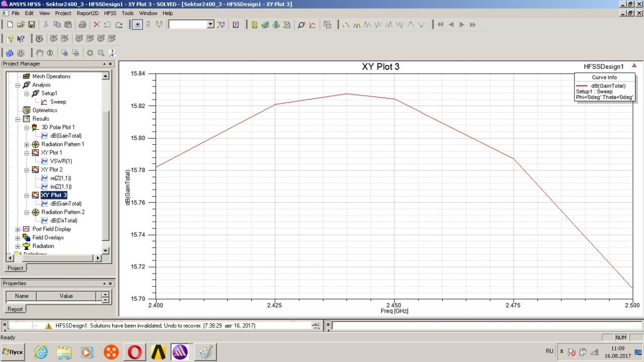Click the red Delete X icon
The image size is (644, 362).
(97, 25)
